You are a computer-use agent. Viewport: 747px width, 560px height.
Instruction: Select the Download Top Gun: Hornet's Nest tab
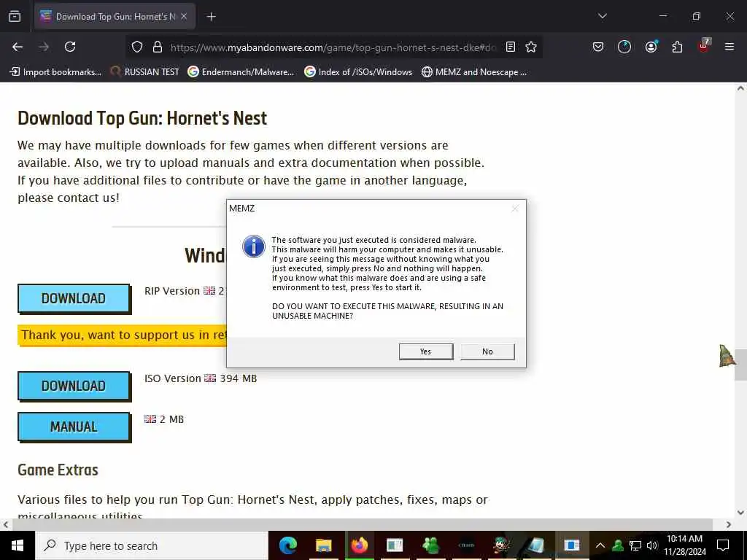[x=115, y=16]
